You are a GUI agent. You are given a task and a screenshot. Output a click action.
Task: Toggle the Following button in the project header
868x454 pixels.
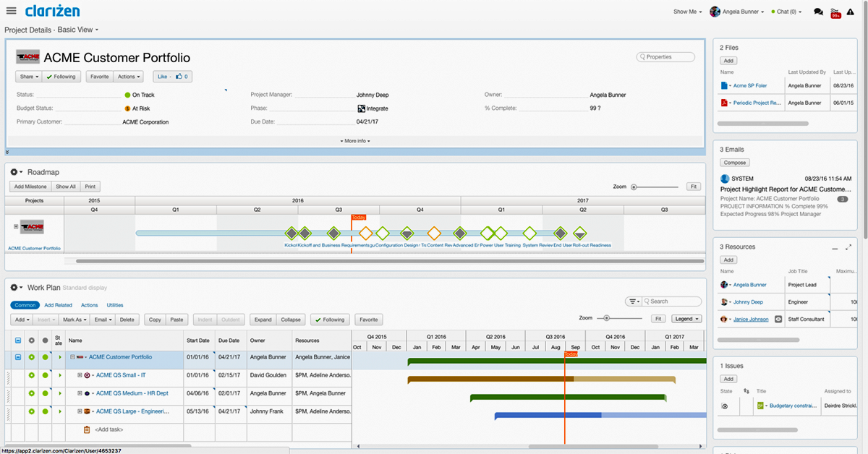click(60, 77)
